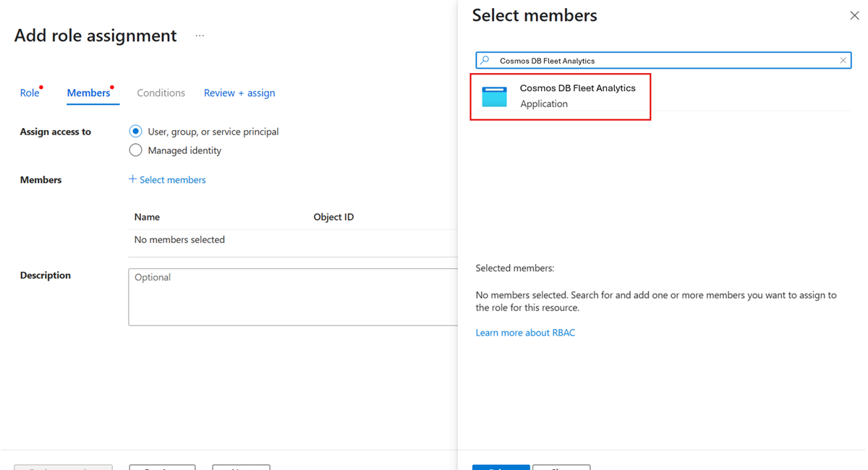The height and width of the screenshot is (470, 868).
Task: Click the blue Select button at the bottom
Action: pos(501,468)
